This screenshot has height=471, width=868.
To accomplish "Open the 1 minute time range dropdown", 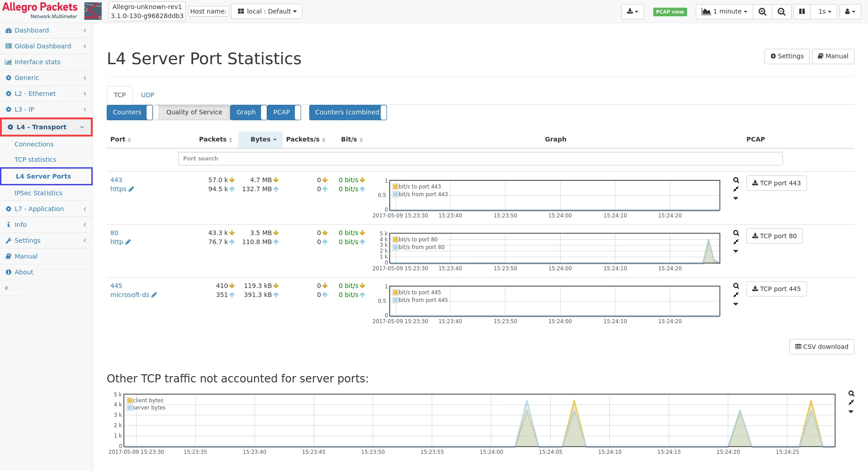I will point(724,12).
